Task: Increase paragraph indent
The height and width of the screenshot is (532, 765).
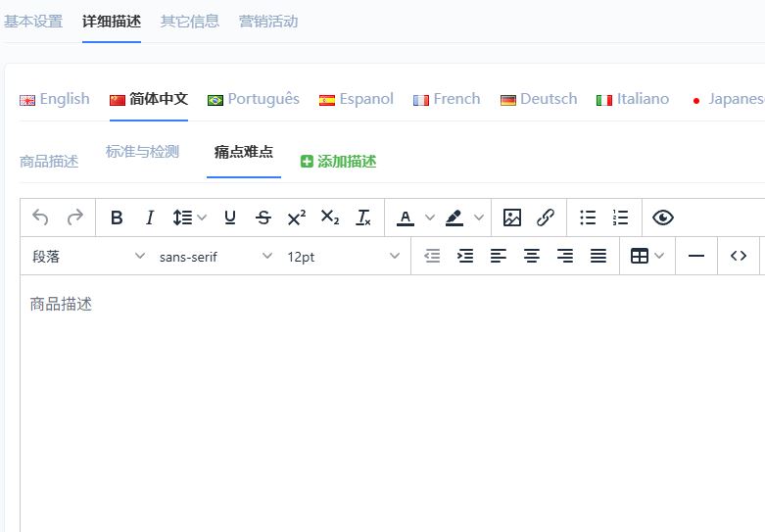Action: coord(465,256)
